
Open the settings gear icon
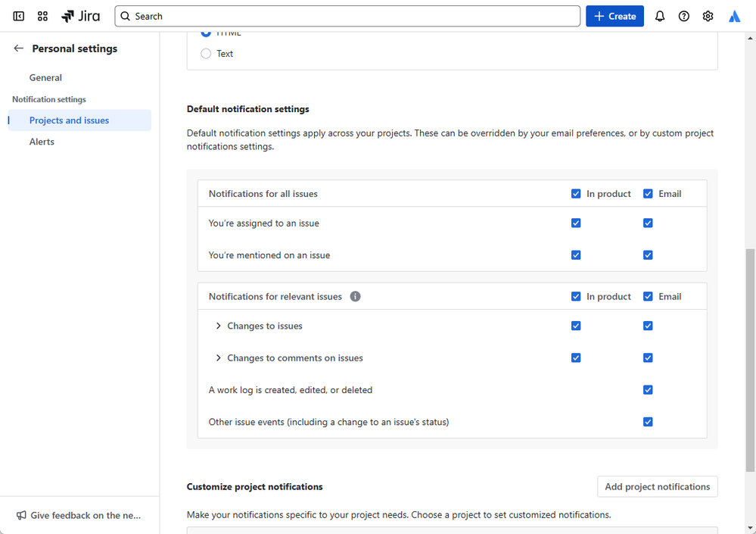[708, 16]
